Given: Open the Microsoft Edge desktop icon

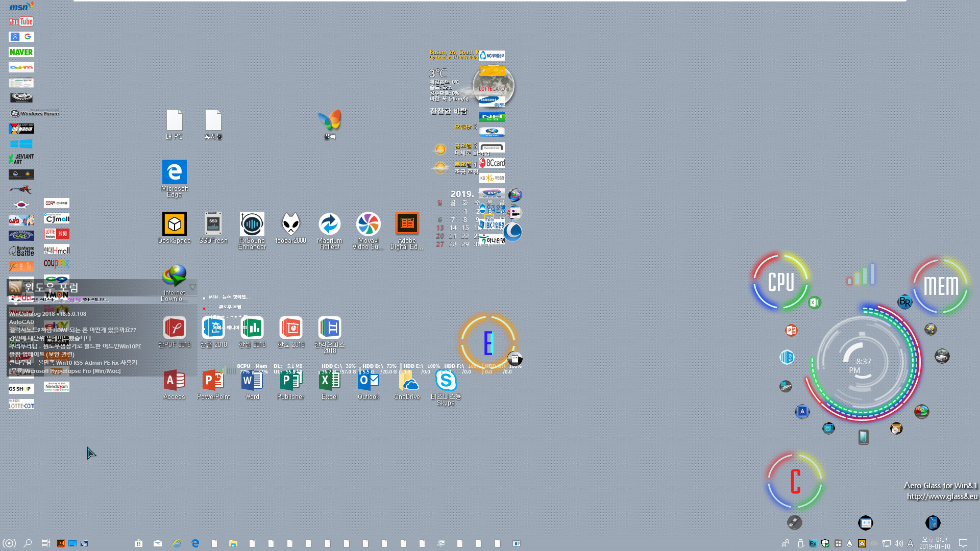Looking at the screenshot, I should 175,178.
